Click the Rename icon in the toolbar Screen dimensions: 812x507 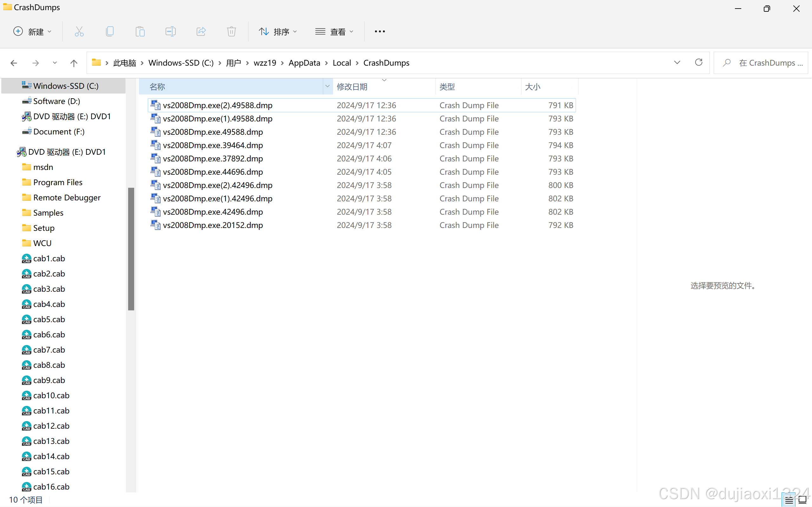170,31
